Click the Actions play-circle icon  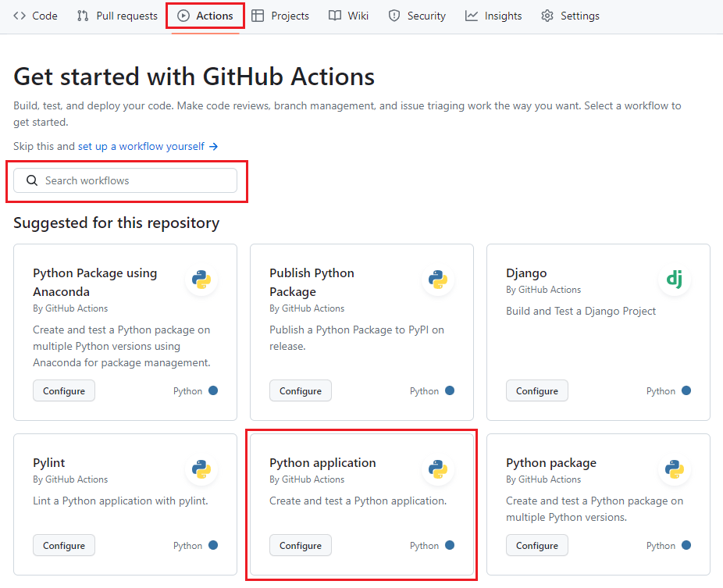183,16
